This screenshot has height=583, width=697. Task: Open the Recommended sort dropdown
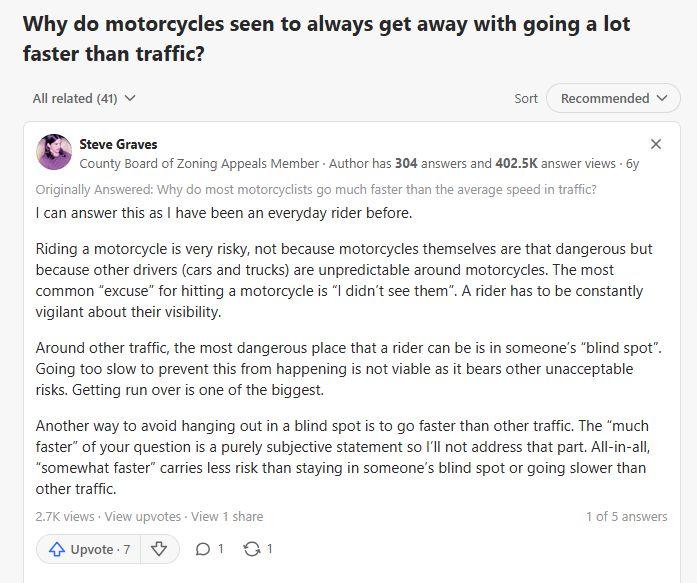pyautogui.click(x=613, y=98)
